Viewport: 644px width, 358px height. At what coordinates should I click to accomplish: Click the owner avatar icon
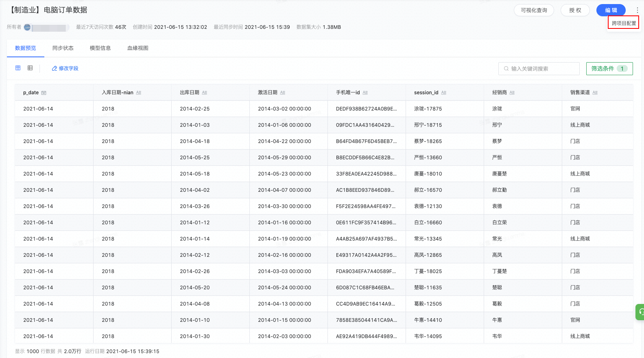tap(27, 27)
